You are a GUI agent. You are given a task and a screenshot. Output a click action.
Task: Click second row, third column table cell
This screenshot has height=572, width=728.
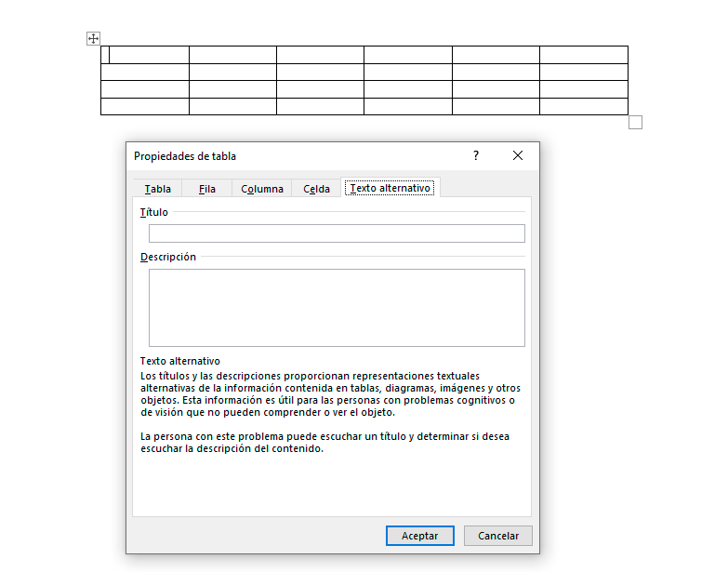pos(320,72)
